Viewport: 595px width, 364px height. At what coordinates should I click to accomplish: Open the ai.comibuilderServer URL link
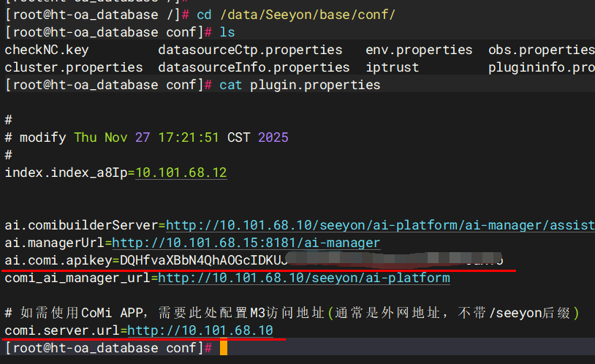tap(380, 225)
